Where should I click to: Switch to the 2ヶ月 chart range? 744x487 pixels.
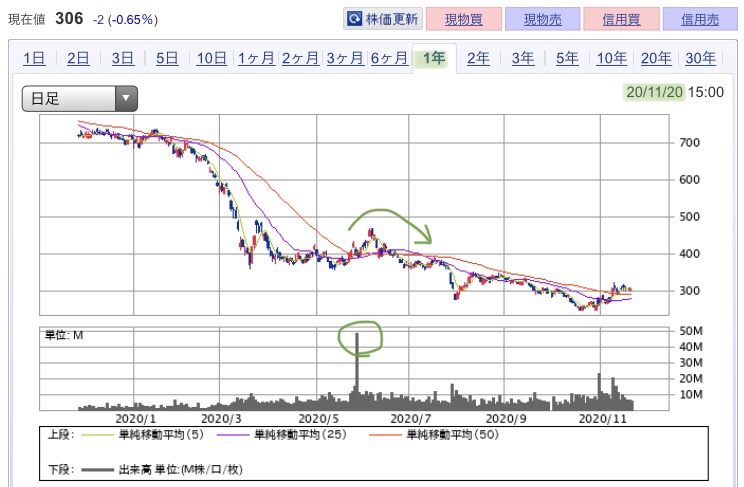coord(300,58)
